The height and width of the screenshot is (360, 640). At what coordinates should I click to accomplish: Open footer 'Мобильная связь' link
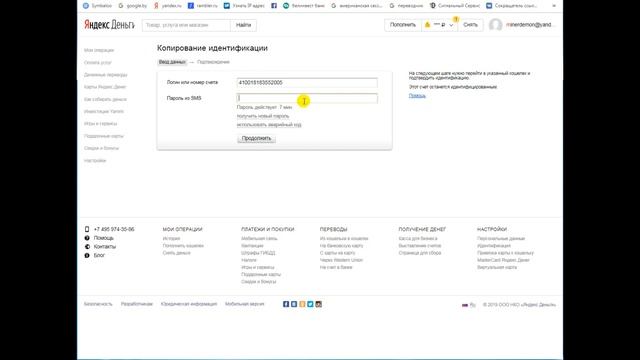[x=259, y=238]
